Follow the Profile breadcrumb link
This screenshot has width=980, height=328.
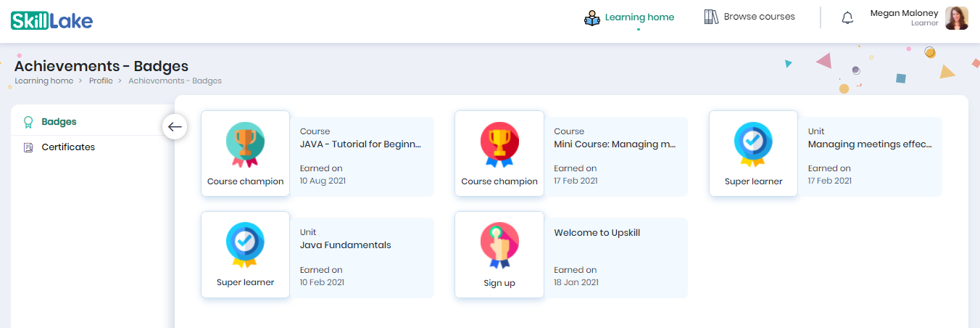click(x=101, y=81)
